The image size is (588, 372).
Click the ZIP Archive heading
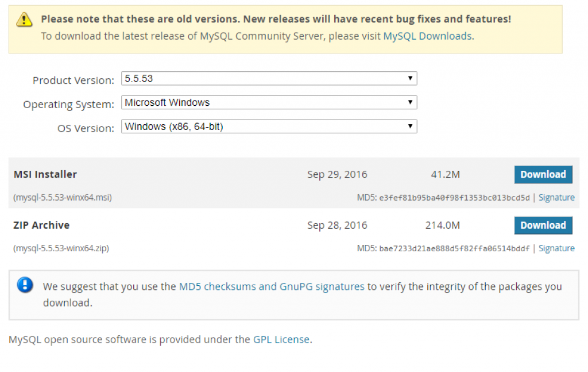click(41, 225)
